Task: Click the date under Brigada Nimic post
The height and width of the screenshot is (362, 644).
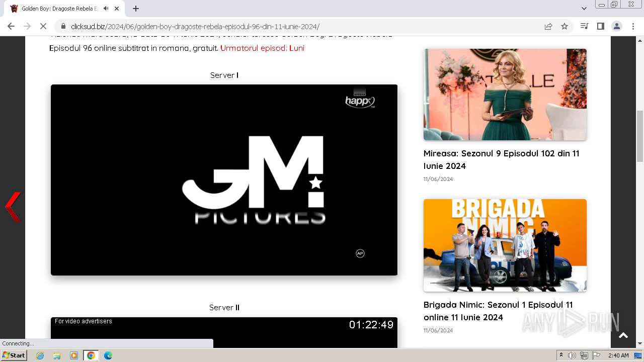Action: pos(438,330)
